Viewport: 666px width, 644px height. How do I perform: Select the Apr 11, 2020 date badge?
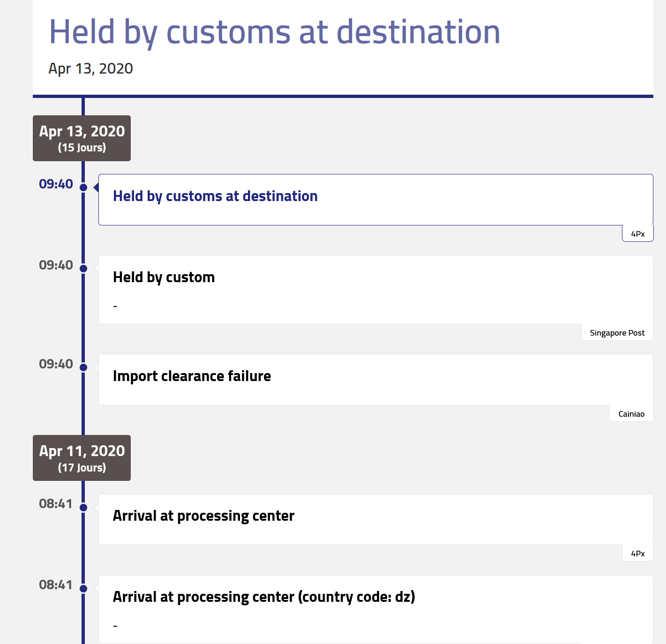click(82, 458)
